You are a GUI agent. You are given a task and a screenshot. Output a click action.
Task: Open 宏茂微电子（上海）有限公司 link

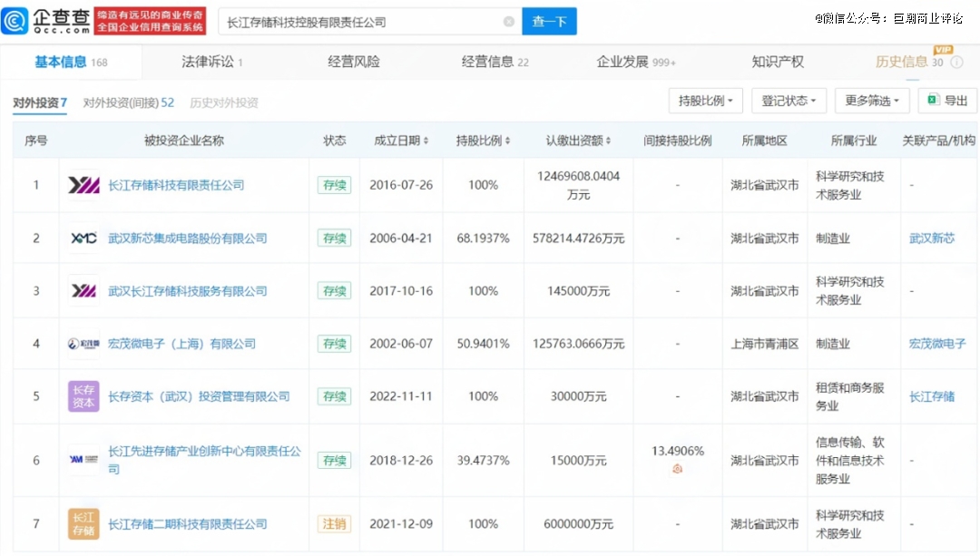click(181, 344)
